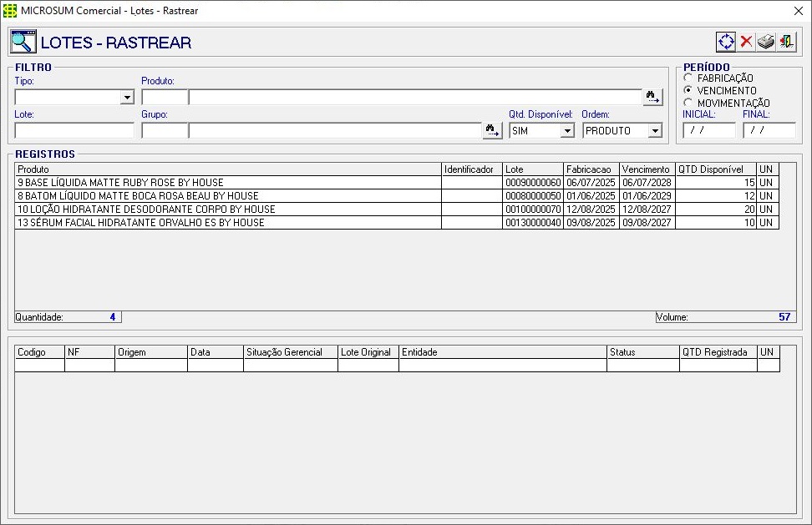Click fabrication date 12/08/2025

coord(591,209)
